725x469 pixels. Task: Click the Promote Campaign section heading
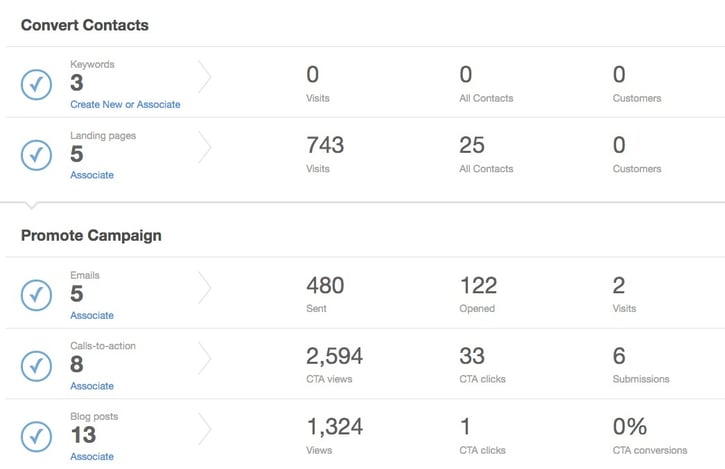(91, 236)
